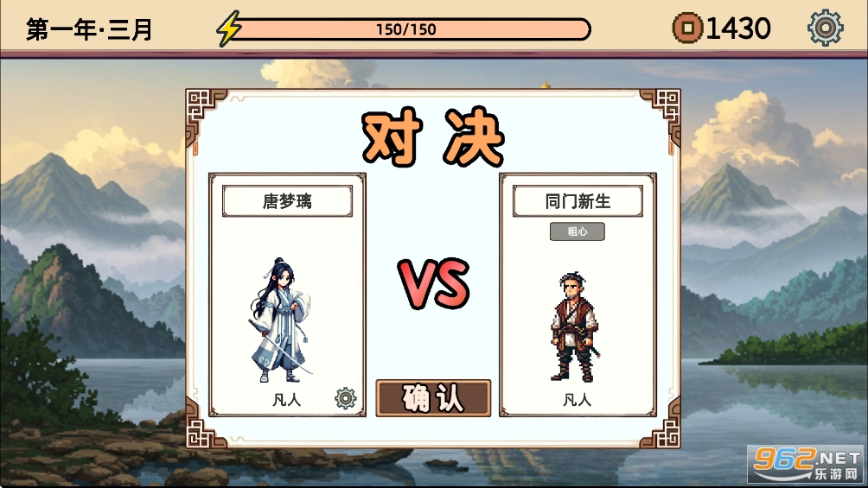
Task: Click the 粗心 trait tag
Action: (577, 231)
